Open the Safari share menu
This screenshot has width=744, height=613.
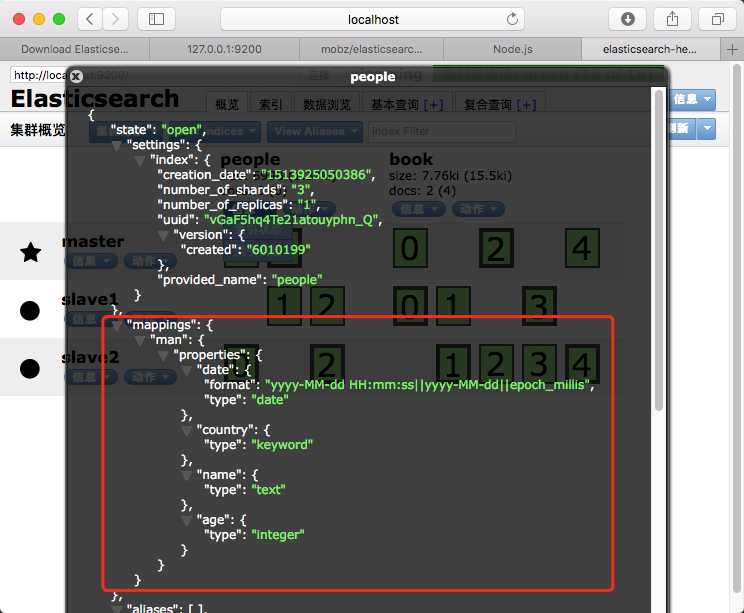pyautogui.click(x=672, y=19)
